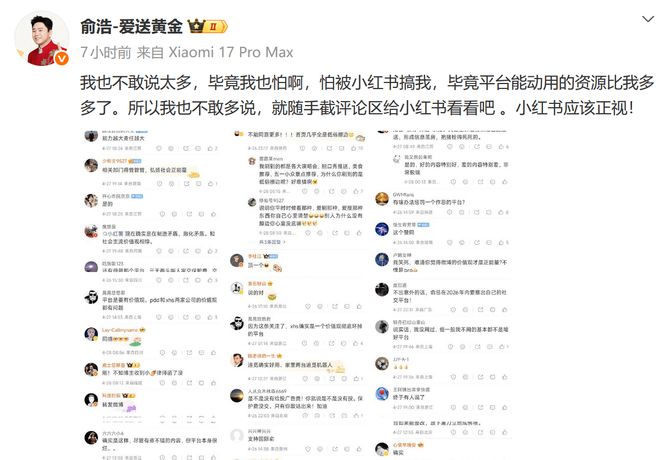Click like icon on top right comment

[x=501, y=146]
